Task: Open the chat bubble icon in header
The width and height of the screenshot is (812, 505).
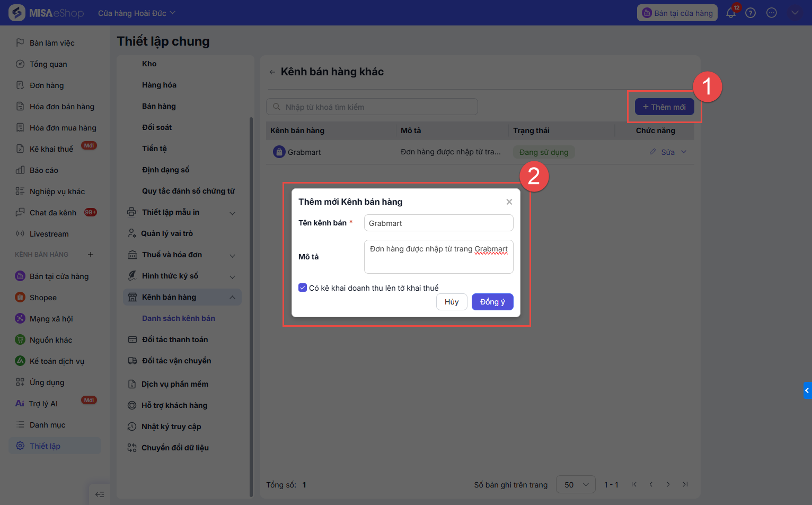Action: (x=772, y=13)
